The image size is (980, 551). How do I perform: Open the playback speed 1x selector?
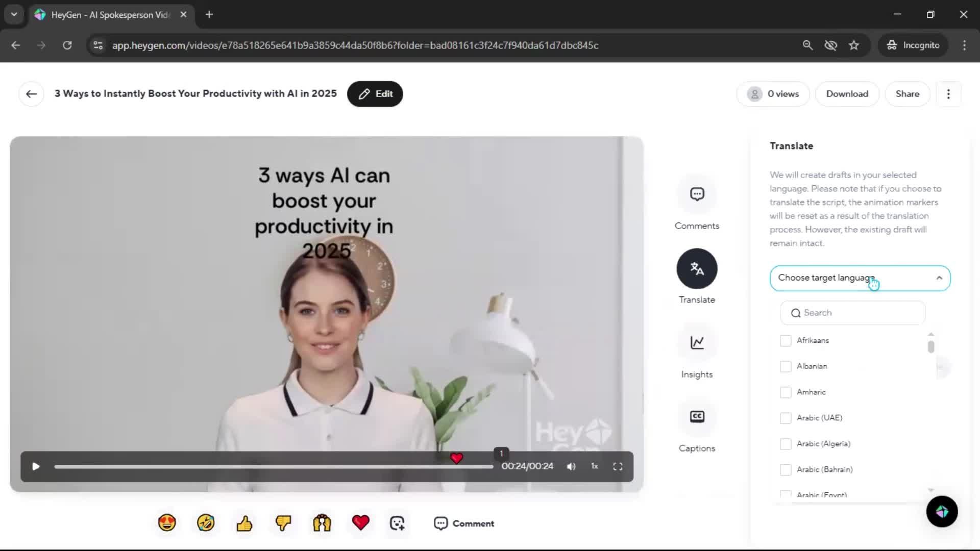(595, 466)
